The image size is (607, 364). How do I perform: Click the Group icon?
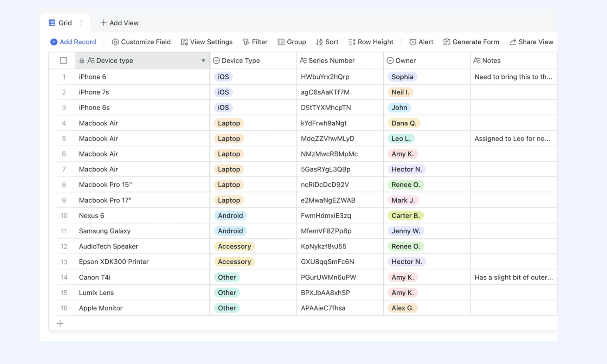pyautogui.click(x=281, y=42)
